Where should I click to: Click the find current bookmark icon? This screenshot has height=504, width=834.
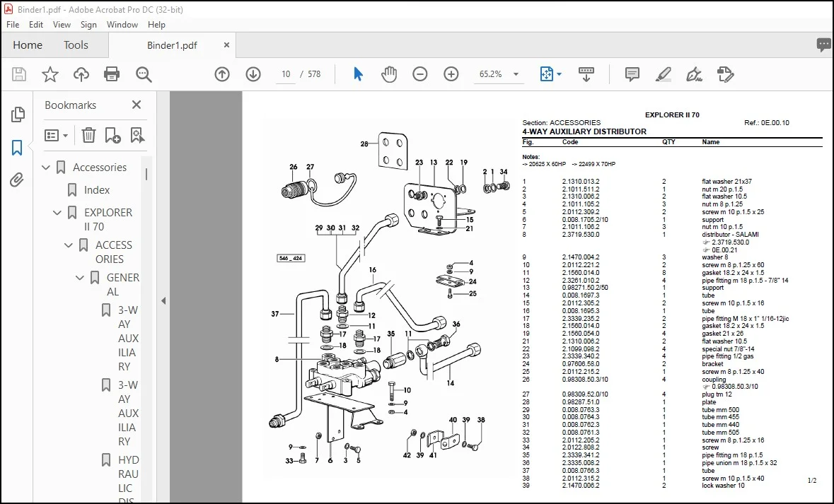pyautogui.click(x=137, y=136)
